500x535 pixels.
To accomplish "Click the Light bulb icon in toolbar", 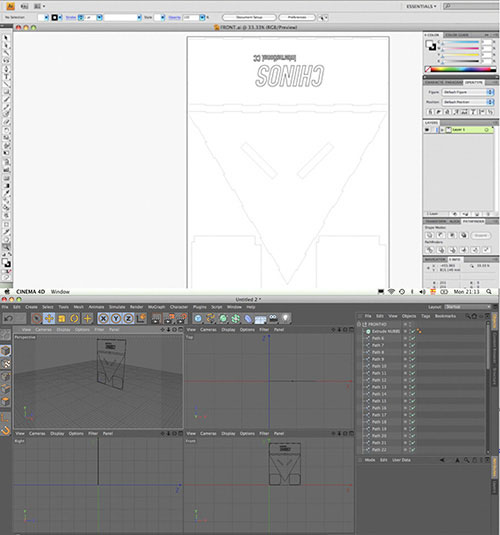I will point(285,318).
